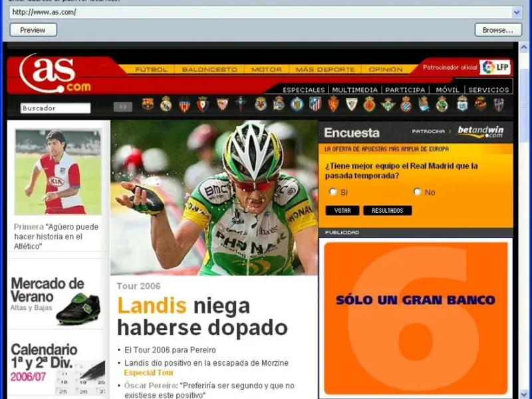Expand the address URL dropdown
The width and height of the screenshot is (532, 399).
tap(517, 13)
